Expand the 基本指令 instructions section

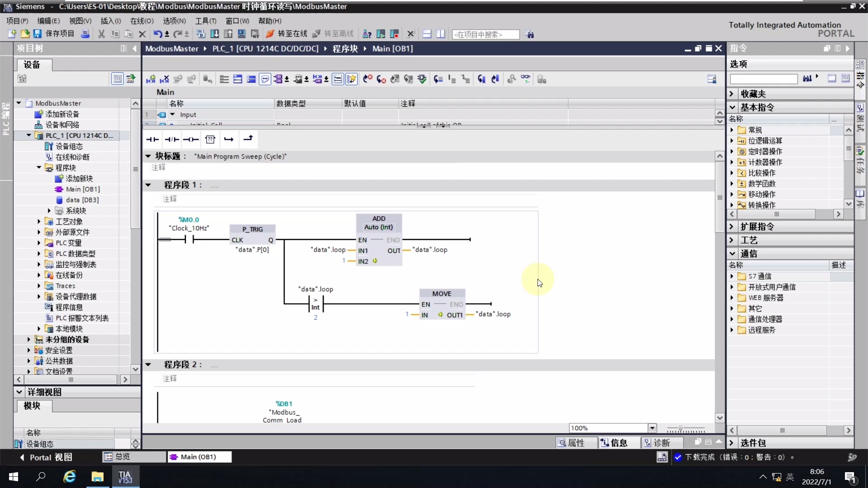733,108
